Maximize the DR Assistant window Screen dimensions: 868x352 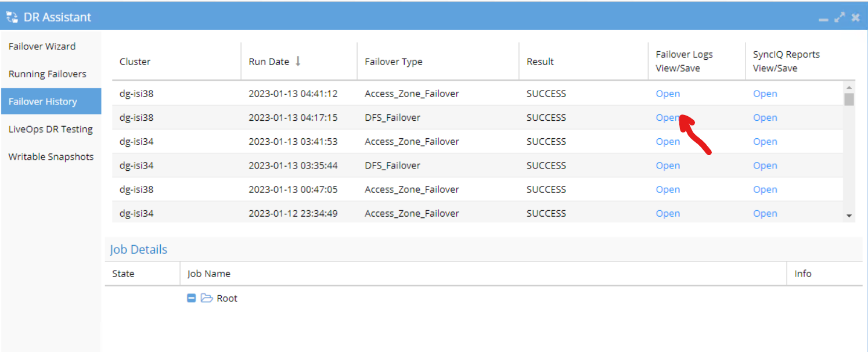click(x=840, y=17)
